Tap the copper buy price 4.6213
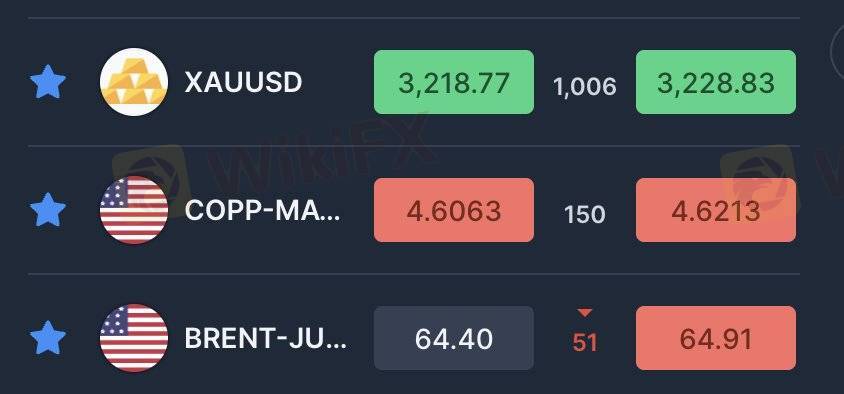The height and width of the screenshot is (394, 844). click(716, 210)
